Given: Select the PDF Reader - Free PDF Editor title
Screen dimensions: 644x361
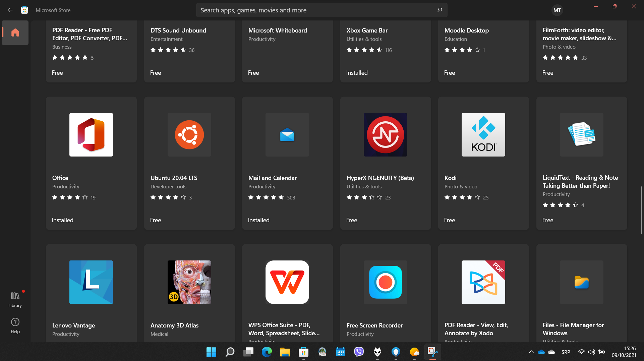Looking at the screenshot, I should [90, 34].
